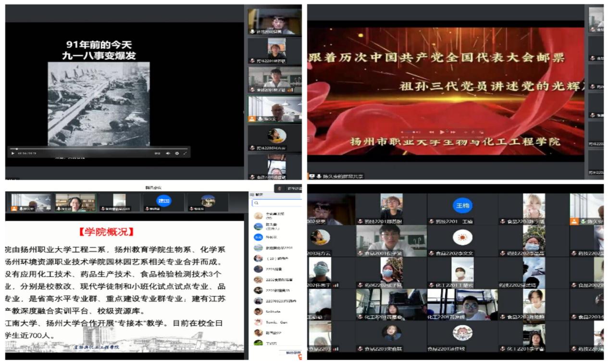Seek along the 九一八事变 video progress bar
This screenshot has height=364, width=609.
(x=96, y=149)
